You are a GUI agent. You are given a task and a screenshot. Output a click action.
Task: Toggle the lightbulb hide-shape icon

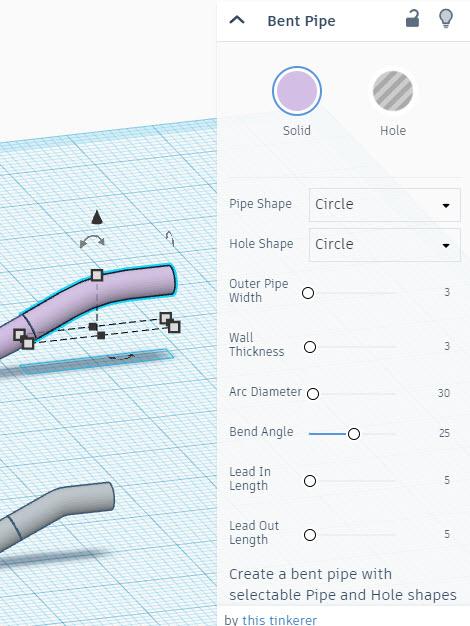[x=446, y=19]
